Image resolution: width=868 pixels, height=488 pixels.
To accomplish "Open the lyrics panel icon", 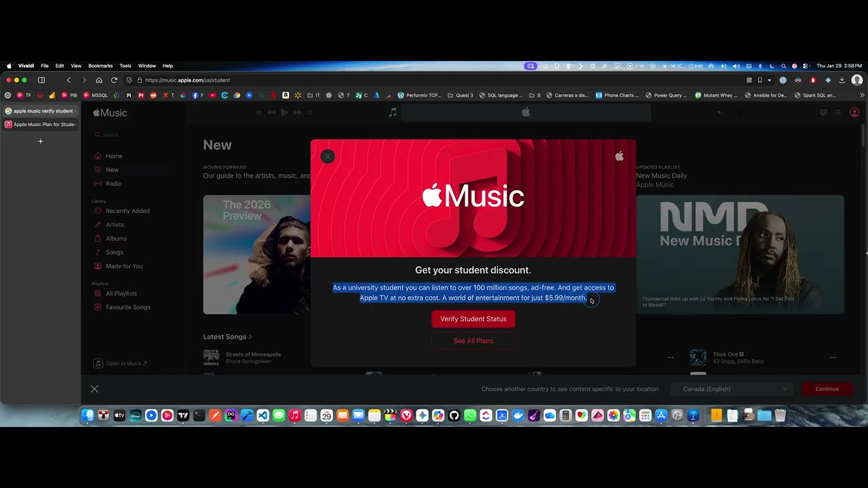I will [x=824, y=113].
